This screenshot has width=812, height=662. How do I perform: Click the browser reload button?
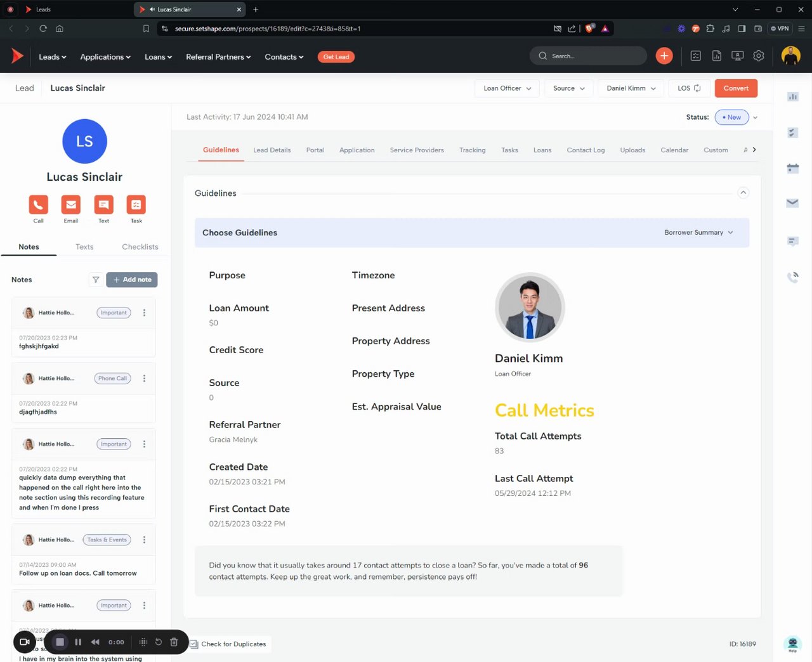[x=43, y=29]
